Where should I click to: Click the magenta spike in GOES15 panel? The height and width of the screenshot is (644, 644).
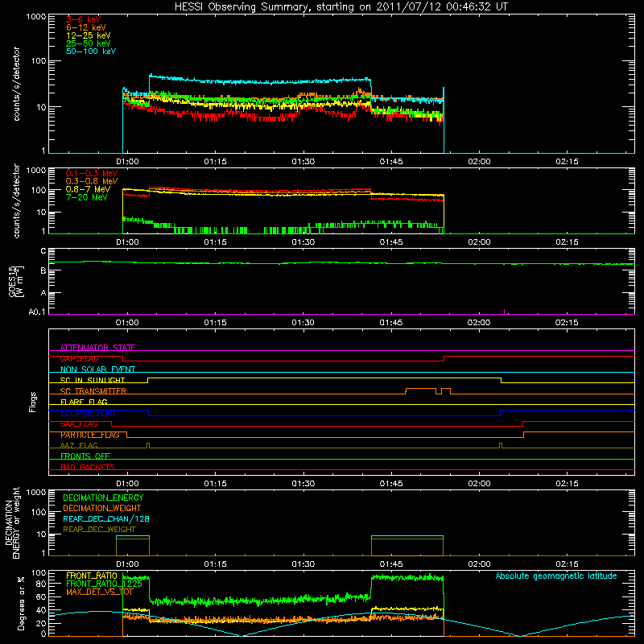(x=505, y=312)
